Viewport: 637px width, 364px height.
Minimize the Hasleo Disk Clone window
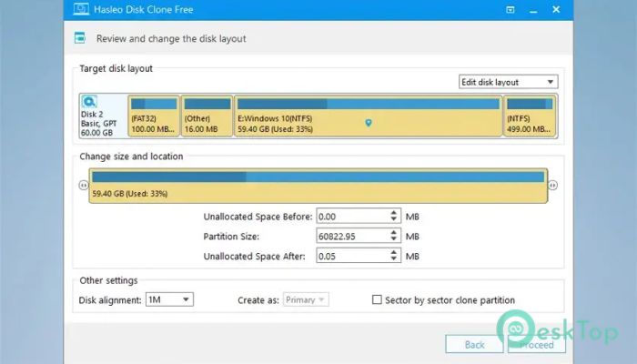click(533, 10)
